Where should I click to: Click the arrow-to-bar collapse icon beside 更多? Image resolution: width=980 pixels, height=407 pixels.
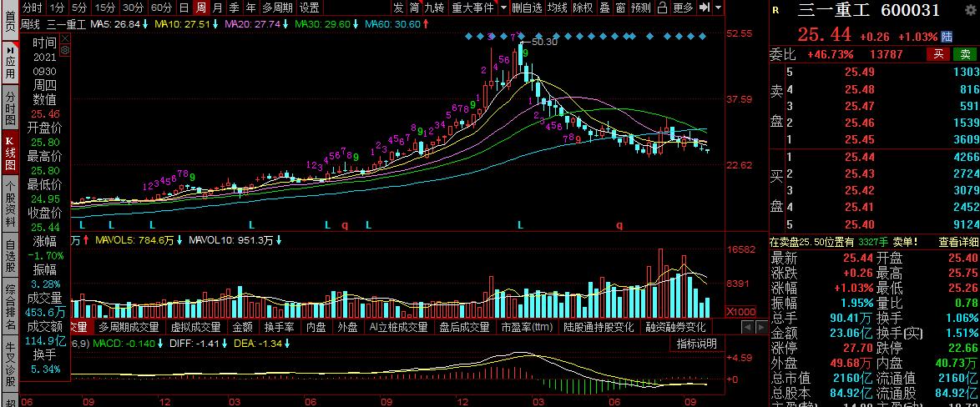pyautogui.click(x=705, y=8)
